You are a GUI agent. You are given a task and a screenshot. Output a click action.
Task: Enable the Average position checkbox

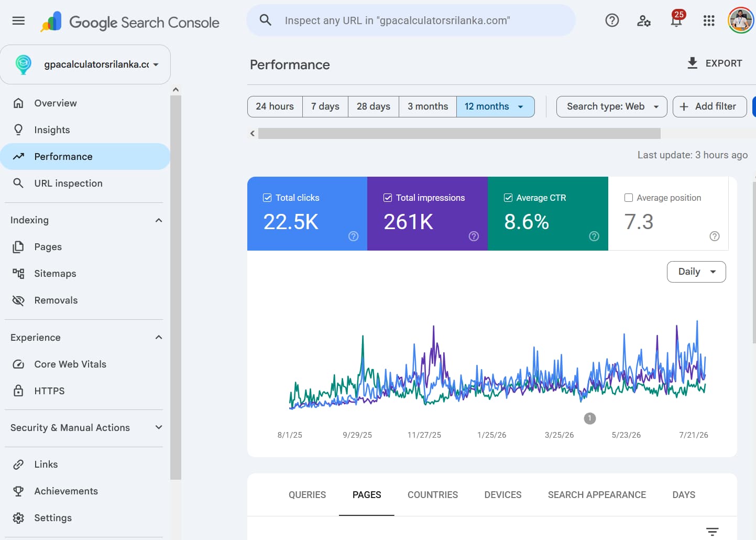(x=629, y=198)
